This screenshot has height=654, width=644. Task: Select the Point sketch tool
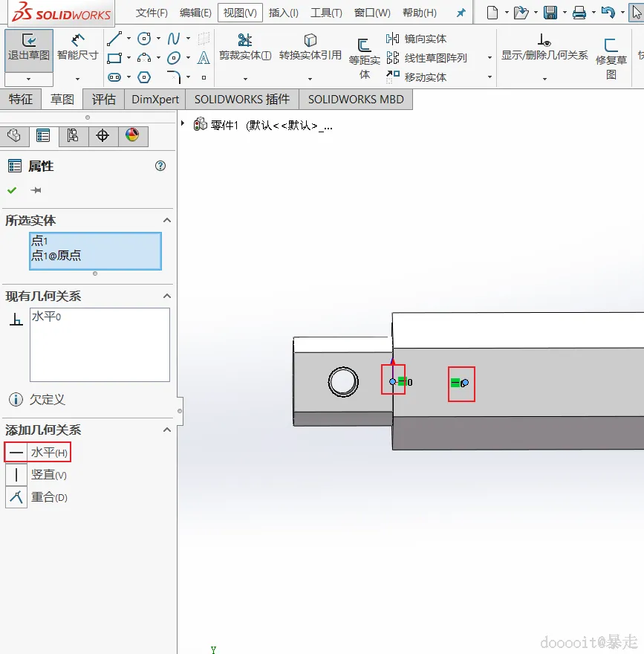pos(204,77)
